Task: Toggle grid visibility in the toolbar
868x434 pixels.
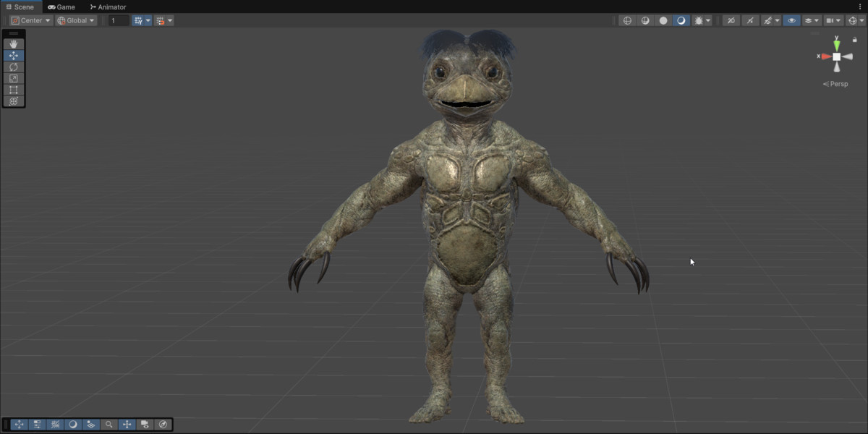Action: (x=137, y=20)
